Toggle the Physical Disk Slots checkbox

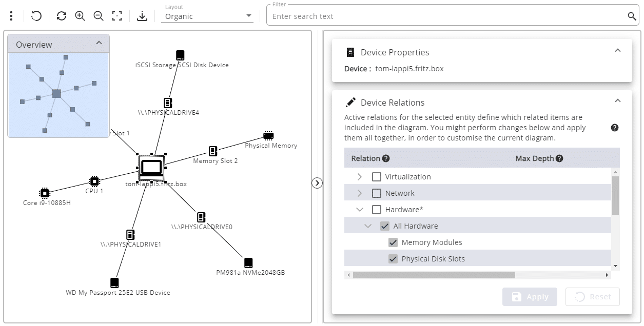[x=393, y=259]
